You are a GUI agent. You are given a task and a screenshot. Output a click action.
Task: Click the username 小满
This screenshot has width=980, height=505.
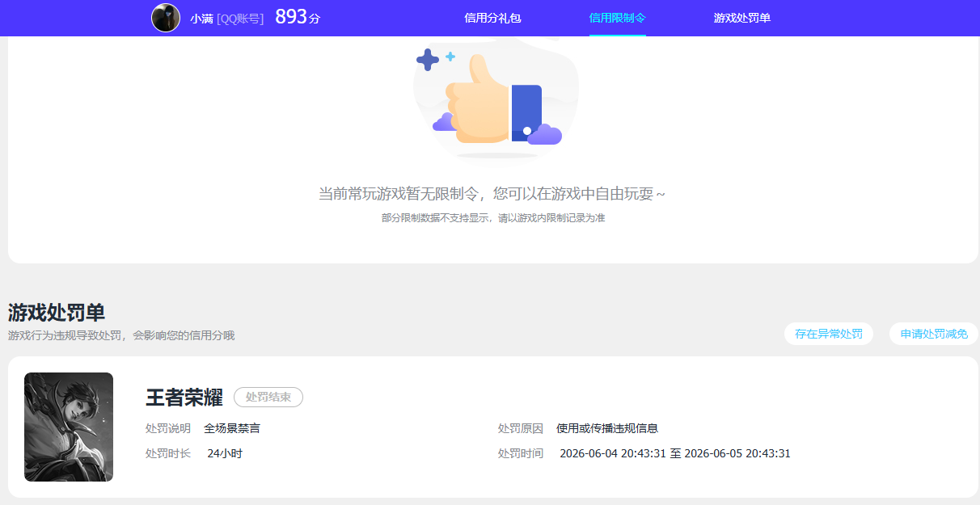click(x=201, y=19)
